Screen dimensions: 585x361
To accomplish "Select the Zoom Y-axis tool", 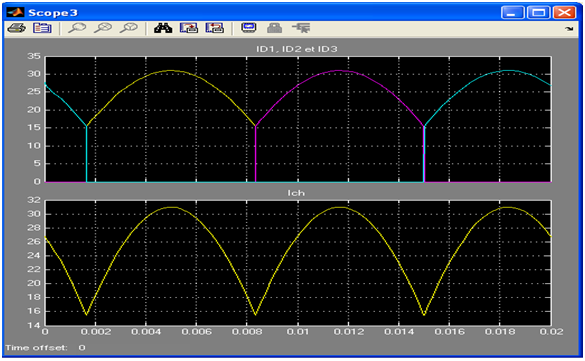I will click(129, 28).
